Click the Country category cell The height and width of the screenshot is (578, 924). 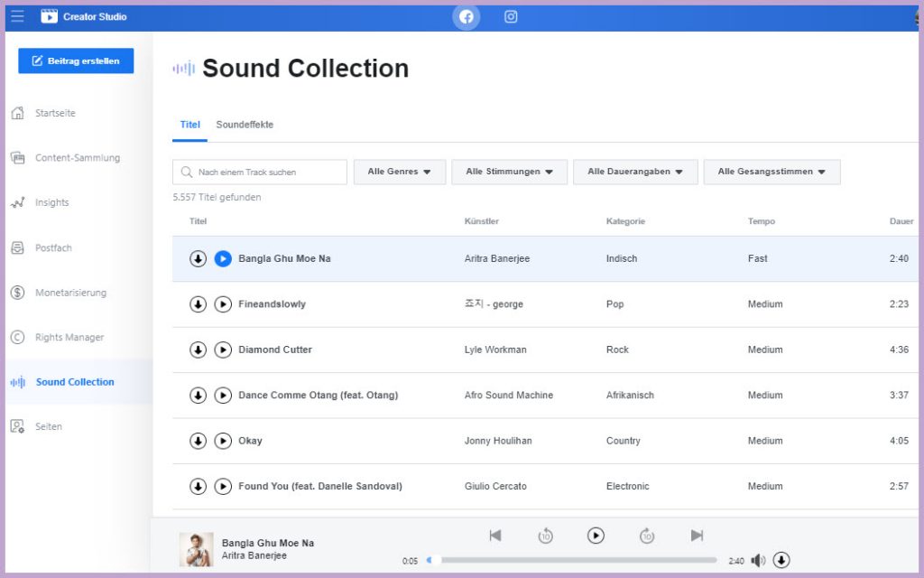(x=623, y=441)
